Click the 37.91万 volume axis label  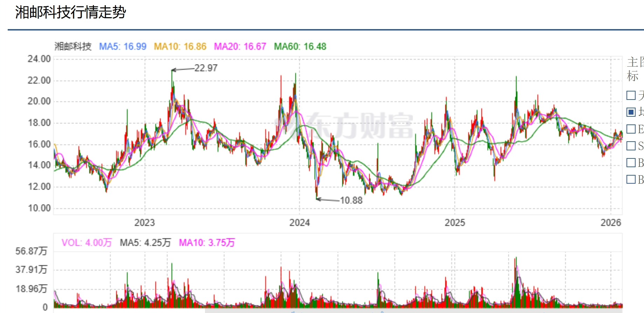(31, 270)
